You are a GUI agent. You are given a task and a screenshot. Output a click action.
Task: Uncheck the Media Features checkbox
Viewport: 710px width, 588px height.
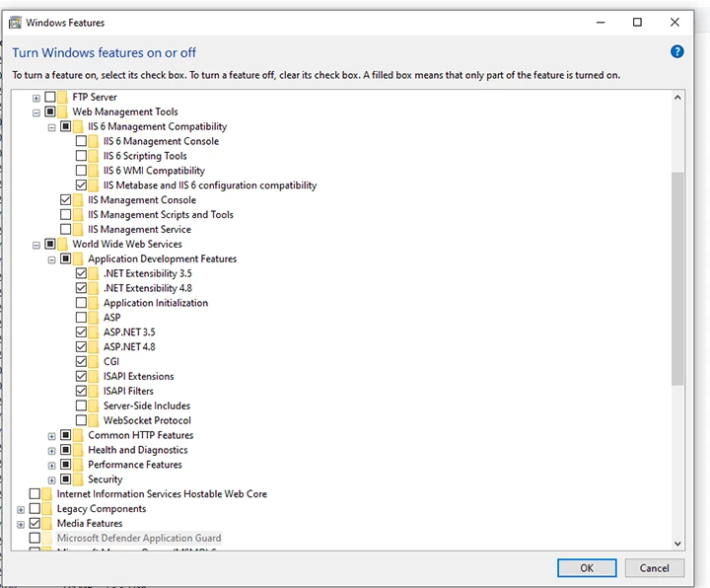coord(35,523)
